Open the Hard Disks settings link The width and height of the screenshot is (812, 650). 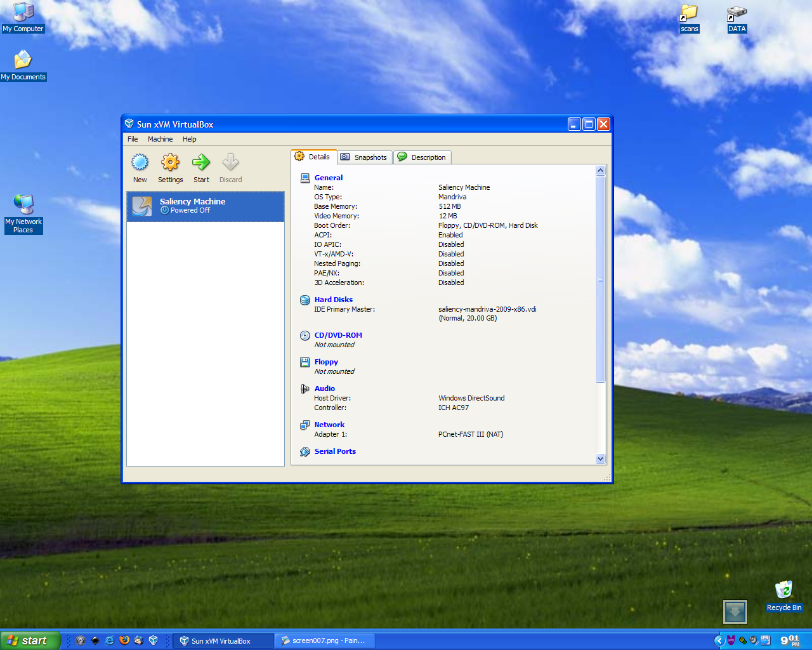click(x=334, y=300)
